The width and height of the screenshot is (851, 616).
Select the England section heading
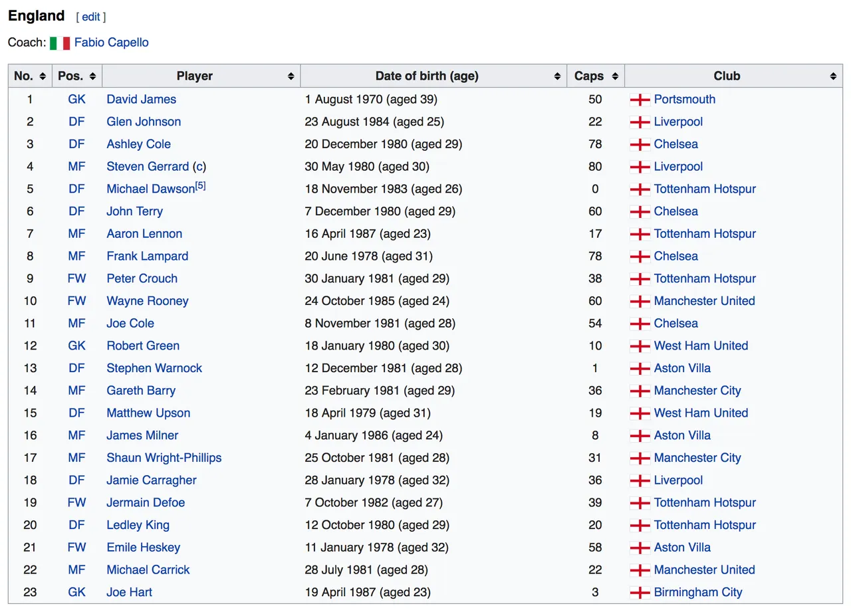click(x=37, y=16)
